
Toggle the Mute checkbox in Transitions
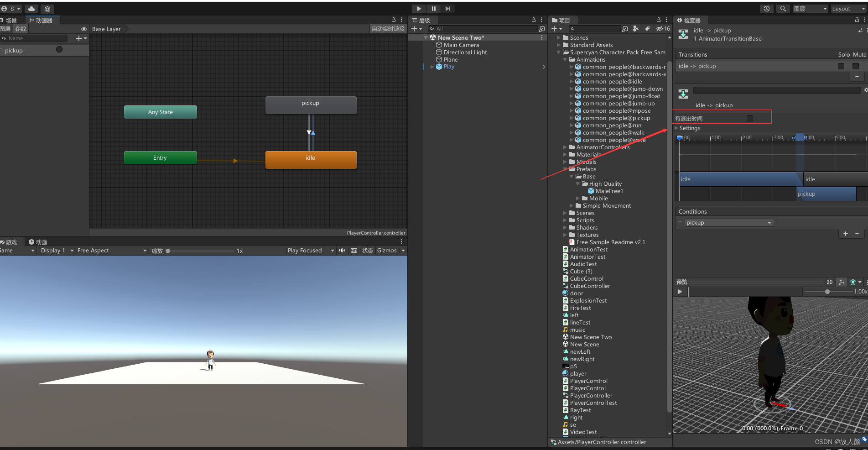[x=856, y=66]
